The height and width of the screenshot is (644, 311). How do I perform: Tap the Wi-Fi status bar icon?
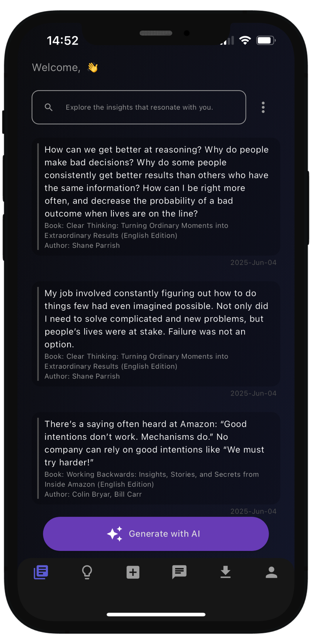(x=245, y=40)
